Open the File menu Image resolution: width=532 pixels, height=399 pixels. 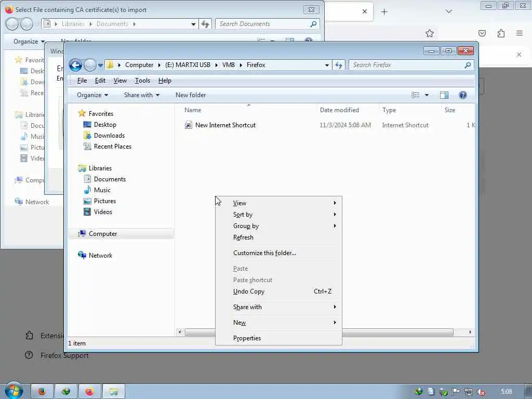point(82,81)
